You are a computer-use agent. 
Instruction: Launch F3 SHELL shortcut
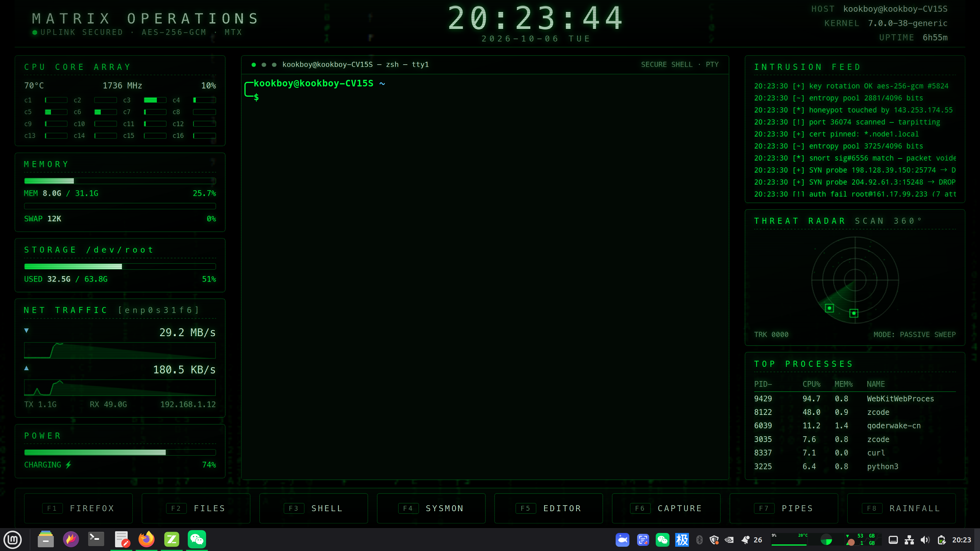[x=313, y=508]
